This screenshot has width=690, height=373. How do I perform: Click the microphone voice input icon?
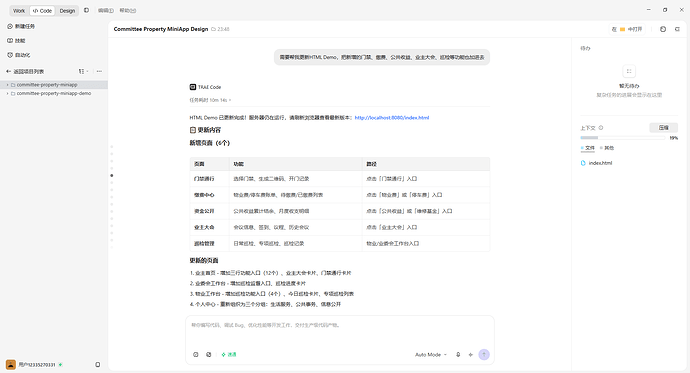(x=458, y=355)
